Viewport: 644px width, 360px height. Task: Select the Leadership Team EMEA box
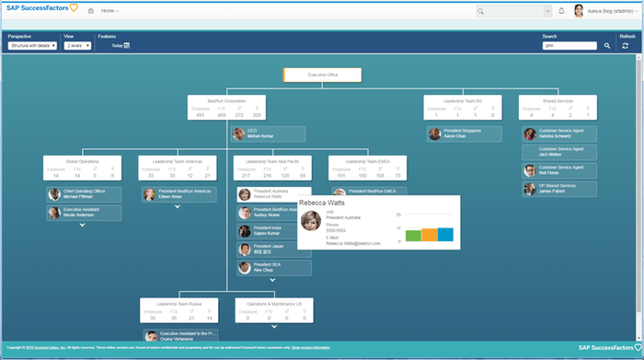click(368, 168)
